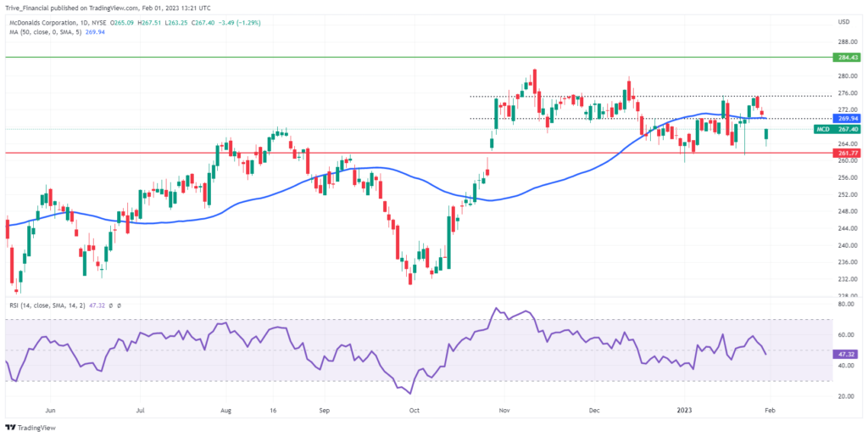Viewport: 868px width, 437px height.
Task: Click the USD currency label
Action: click(845, 22)
